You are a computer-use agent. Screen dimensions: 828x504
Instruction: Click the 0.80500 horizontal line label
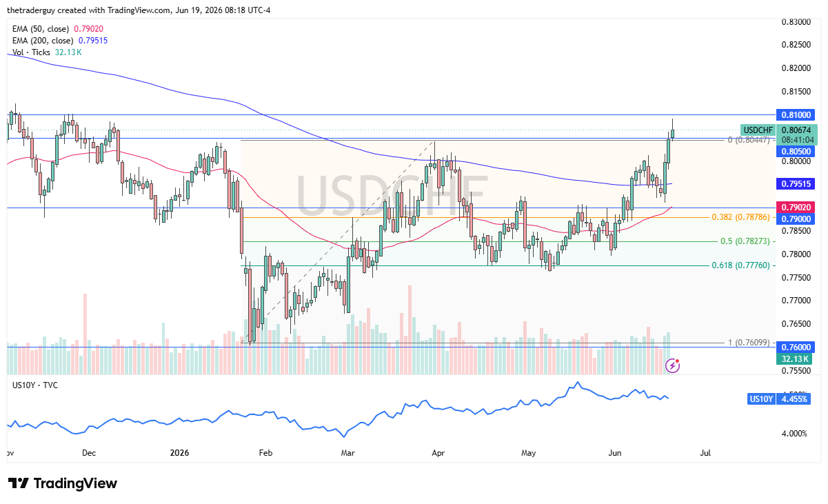(796, 151)
